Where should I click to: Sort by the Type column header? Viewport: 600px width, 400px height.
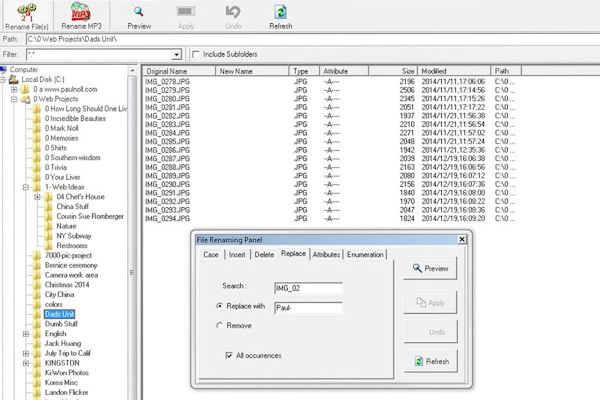coord(304,71)
